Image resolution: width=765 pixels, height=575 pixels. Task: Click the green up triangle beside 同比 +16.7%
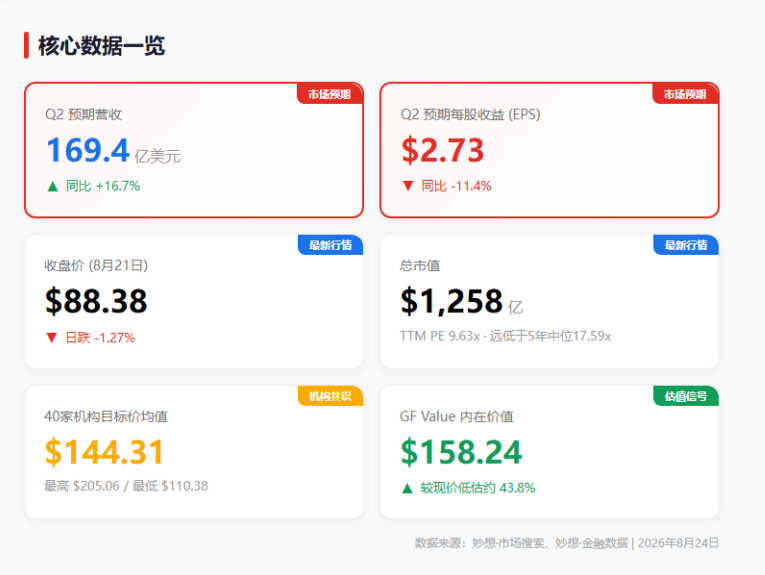53,186
